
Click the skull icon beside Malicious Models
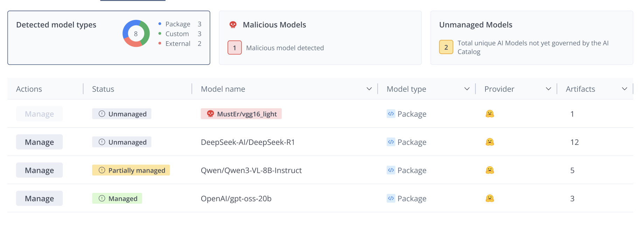point(233,25)
